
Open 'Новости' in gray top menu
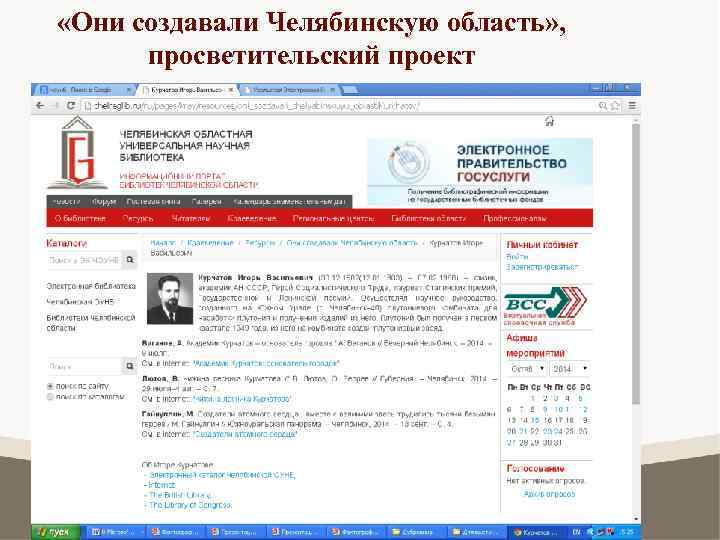[x=66, y=202]
